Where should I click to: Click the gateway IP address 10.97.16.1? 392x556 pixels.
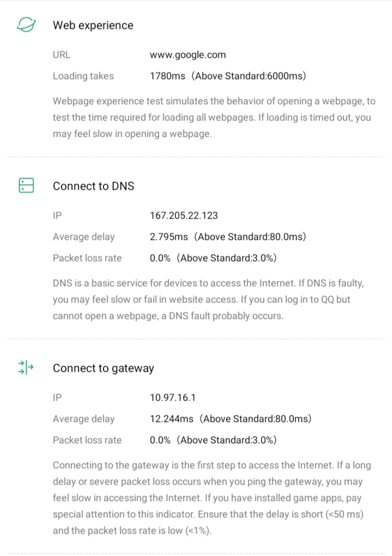tap(173, 397)
